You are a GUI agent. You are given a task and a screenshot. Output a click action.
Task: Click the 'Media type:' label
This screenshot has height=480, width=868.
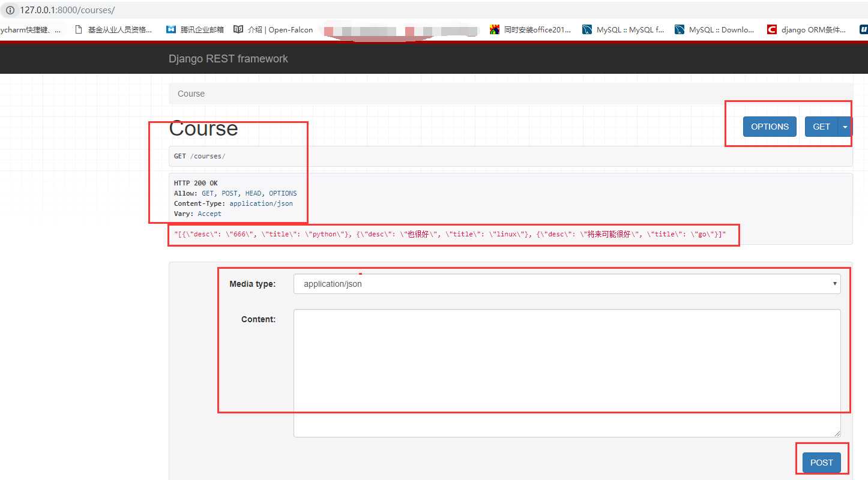pyautogui.click(x=252, y=284)
